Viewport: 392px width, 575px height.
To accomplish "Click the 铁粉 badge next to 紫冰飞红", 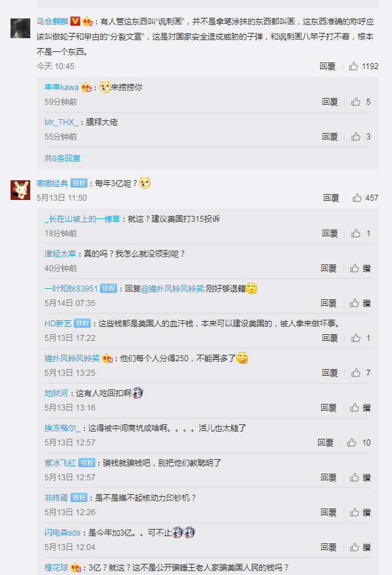I will click(87, 463).
